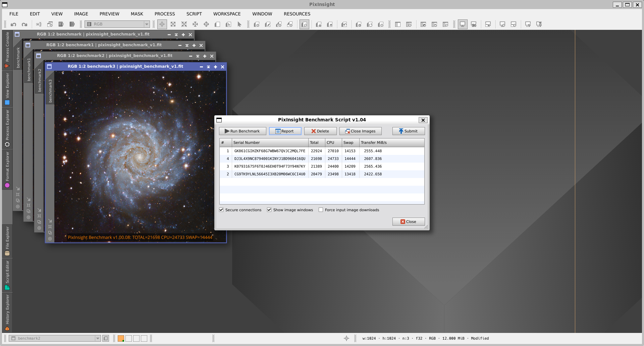Open the Script Editor side panel
Screen dimensions: 644x346
pos(7,275)
